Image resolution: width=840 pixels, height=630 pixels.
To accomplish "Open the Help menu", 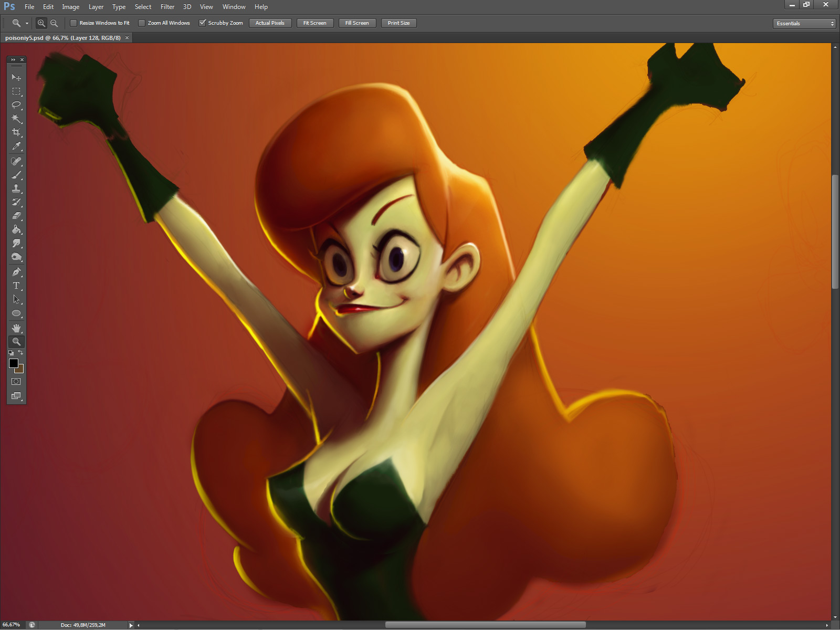I will (261, 7).
